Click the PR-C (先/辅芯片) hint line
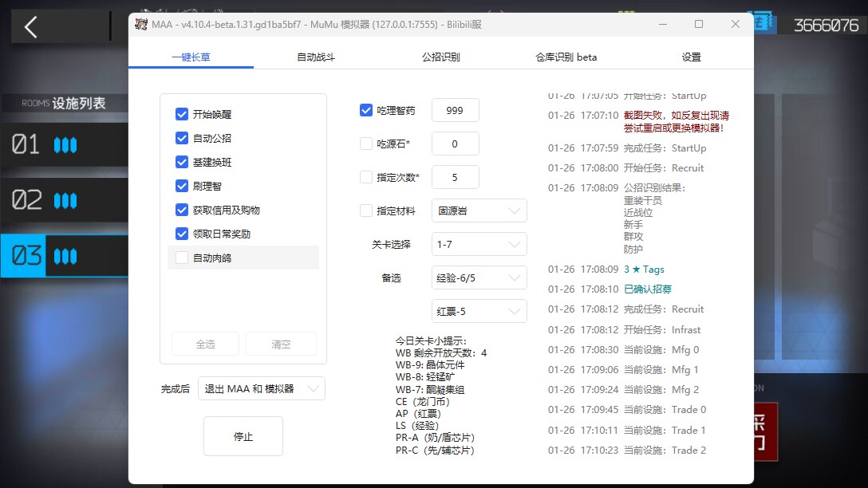868x488 pixels. pos(435,450)
